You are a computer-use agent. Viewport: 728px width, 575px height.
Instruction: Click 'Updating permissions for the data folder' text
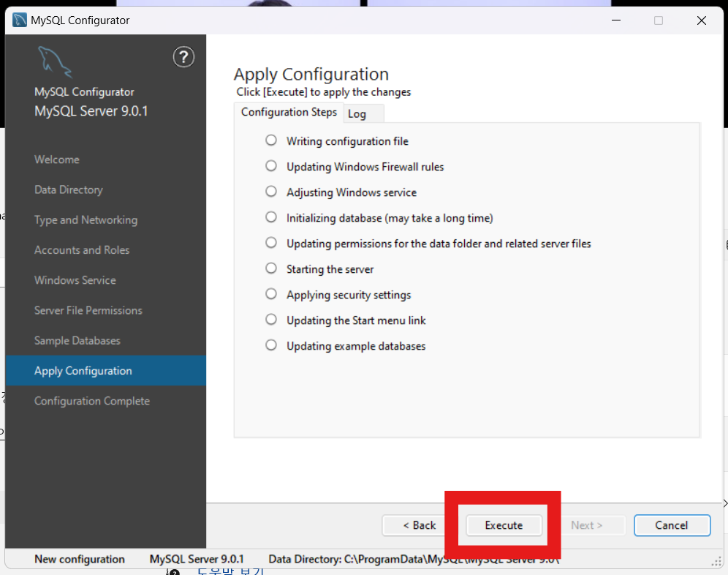pos(439,244)
